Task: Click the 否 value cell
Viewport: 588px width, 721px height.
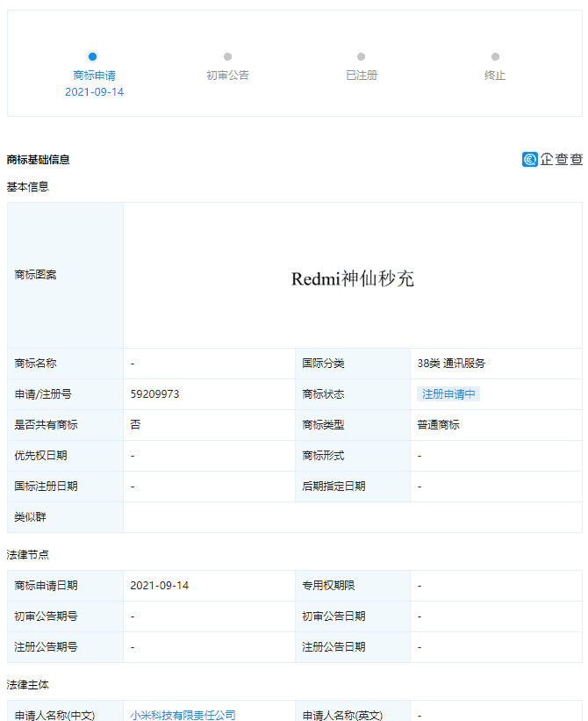Action: [209, 425]
